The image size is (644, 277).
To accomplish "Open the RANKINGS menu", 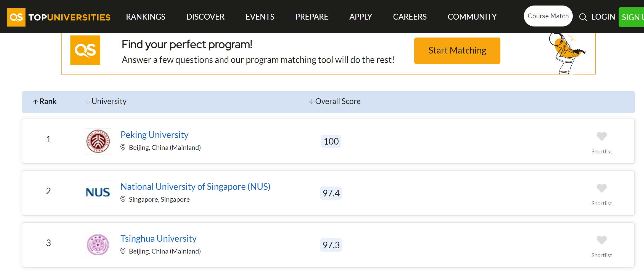I will 146,17.
